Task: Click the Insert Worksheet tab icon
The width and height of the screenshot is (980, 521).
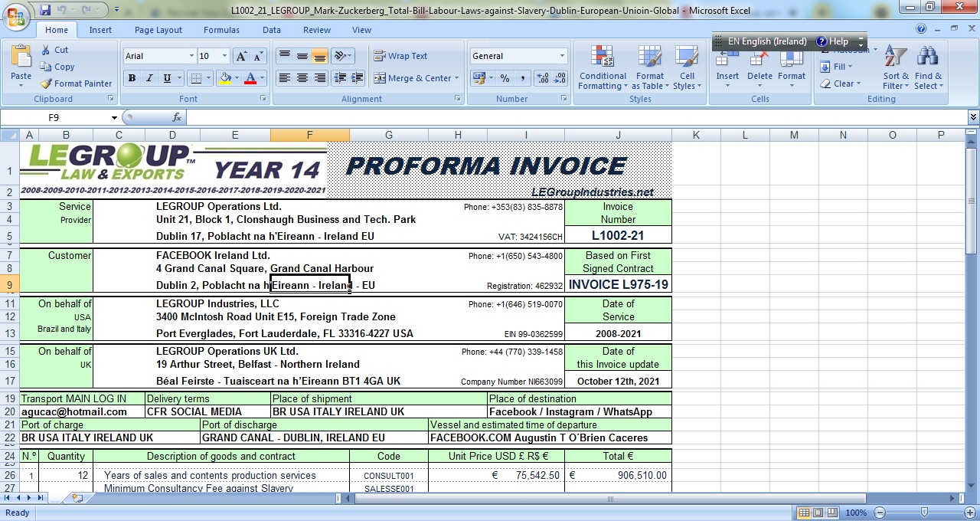Action: pos(77,498)
